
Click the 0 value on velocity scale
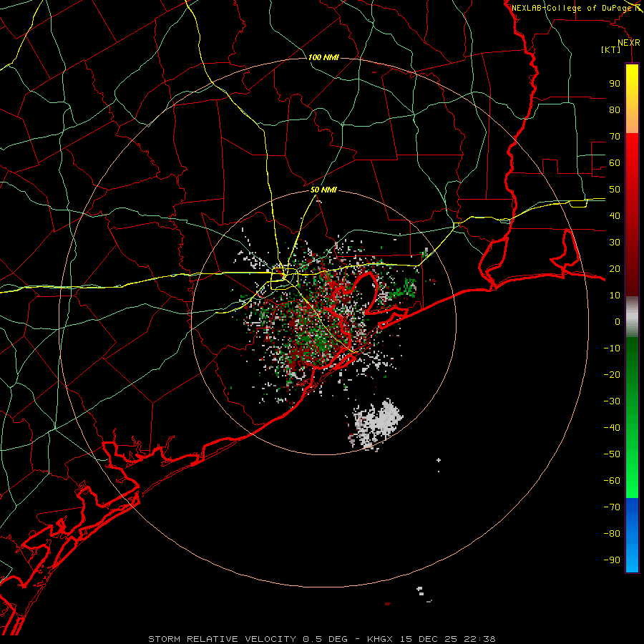click(618, 321)
